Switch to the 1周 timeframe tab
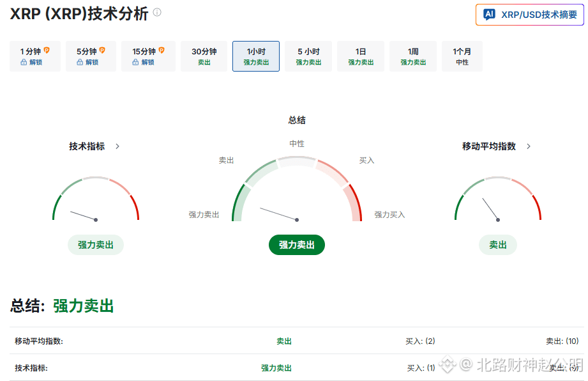The height and width of the screenshot is (381, 588). pyautogui.click(x=413, y=56)
